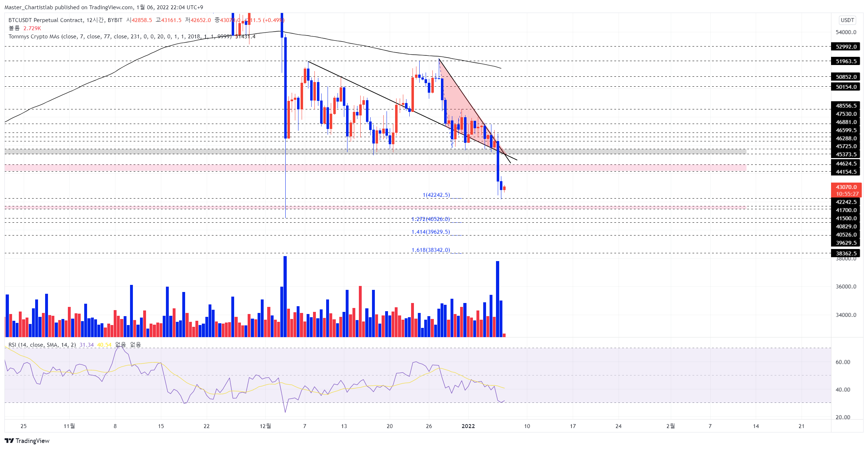Select the 40526.0 price level label
868x449 pixels.
click(846, 234)
